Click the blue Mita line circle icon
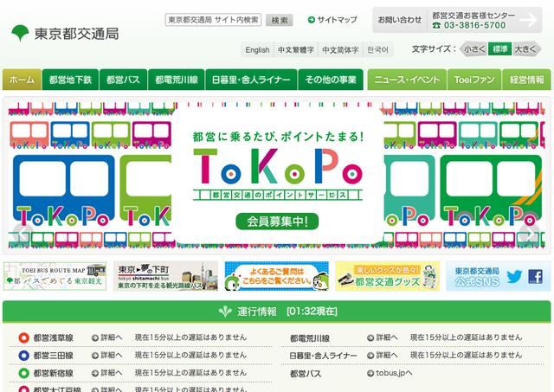Image resolution: width=554 pixels, height=392 pixels. point(23,356)
